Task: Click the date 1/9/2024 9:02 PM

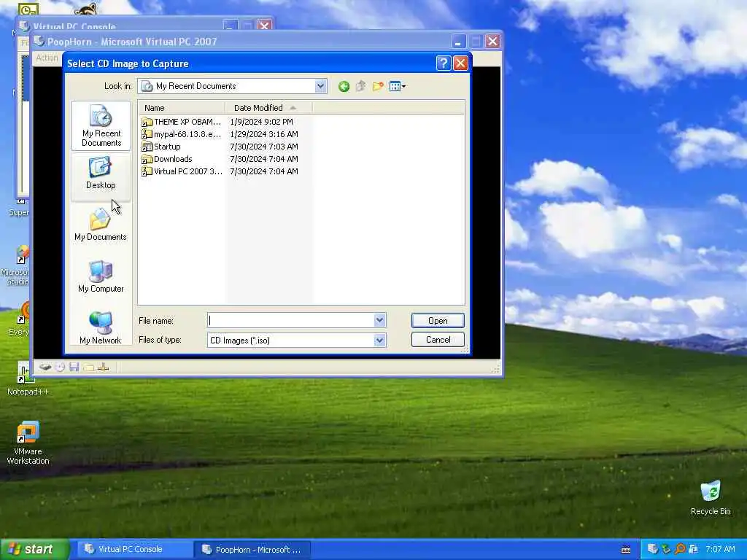Action: pos(262,122)
